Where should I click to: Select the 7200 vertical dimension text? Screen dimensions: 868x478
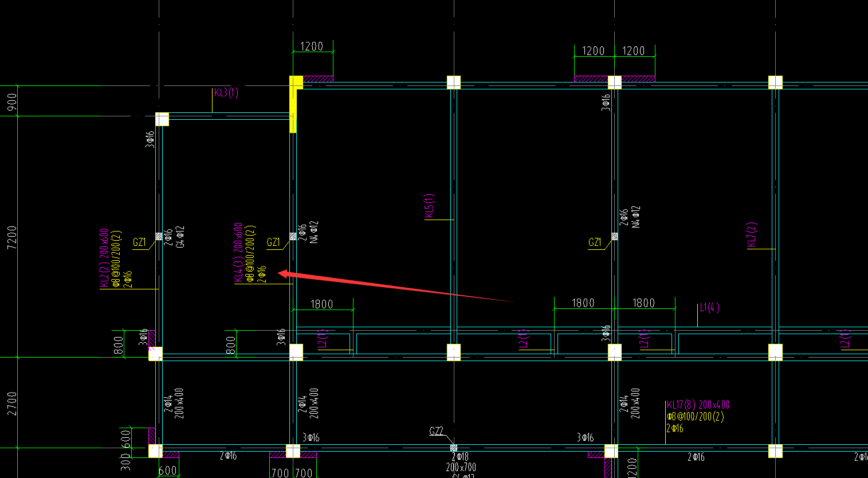point(12,237)
